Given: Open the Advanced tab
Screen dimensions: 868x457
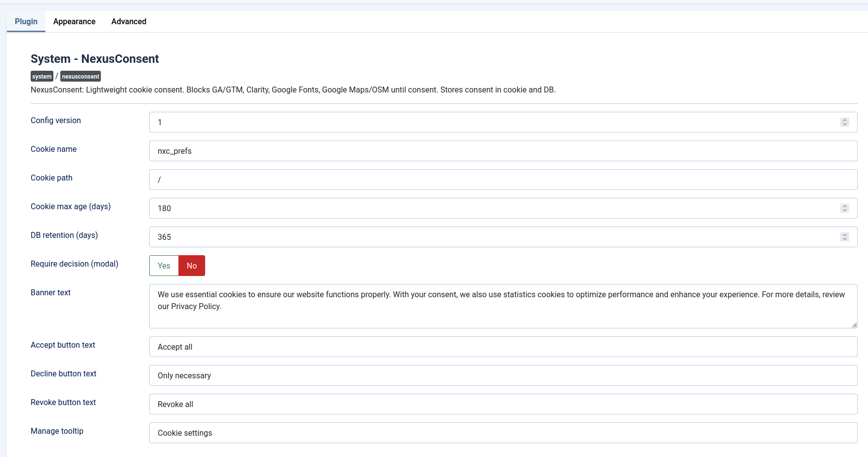Looking at the screenshot, I should [129, 21].
